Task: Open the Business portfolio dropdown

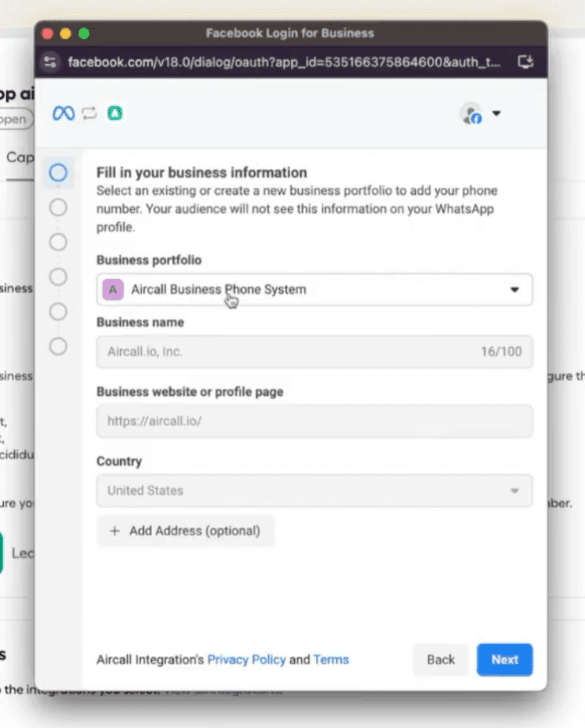Action: [x=515, y=289]
